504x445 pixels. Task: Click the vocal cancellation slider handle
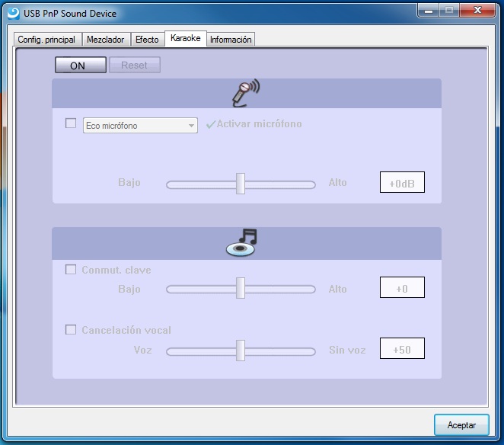tap(241, 351)
